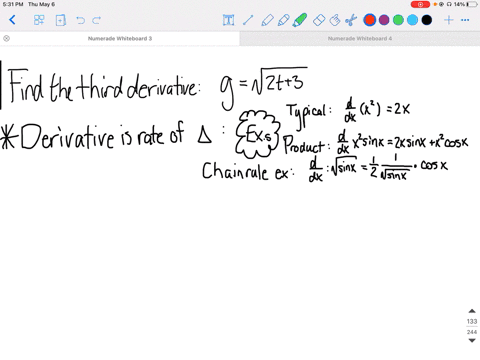The height and width of the screenshot is (360, 480).
Task: Choose the light blue ink color
Action: [412, 20]
